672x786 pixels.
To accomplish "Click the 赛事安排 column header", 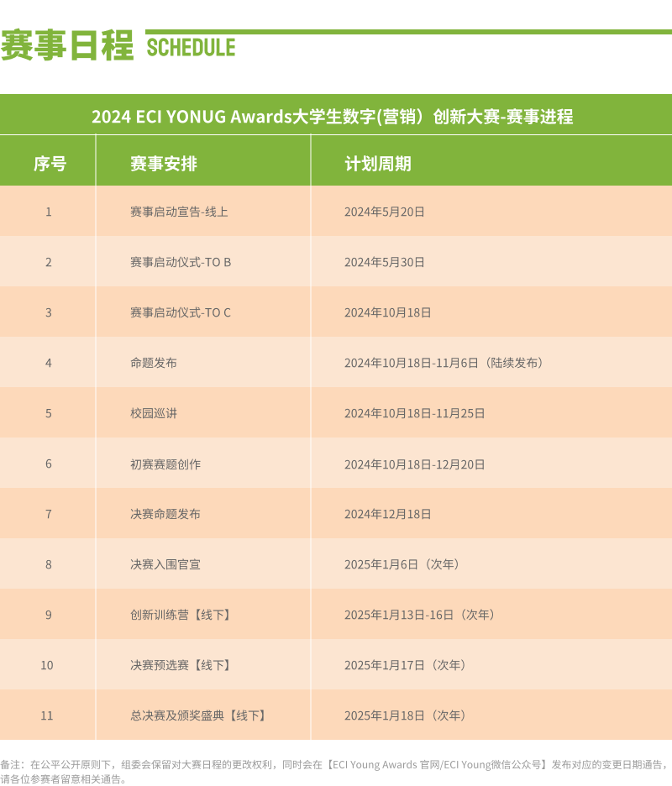I will pyautogui.click(x=164, y=164).
